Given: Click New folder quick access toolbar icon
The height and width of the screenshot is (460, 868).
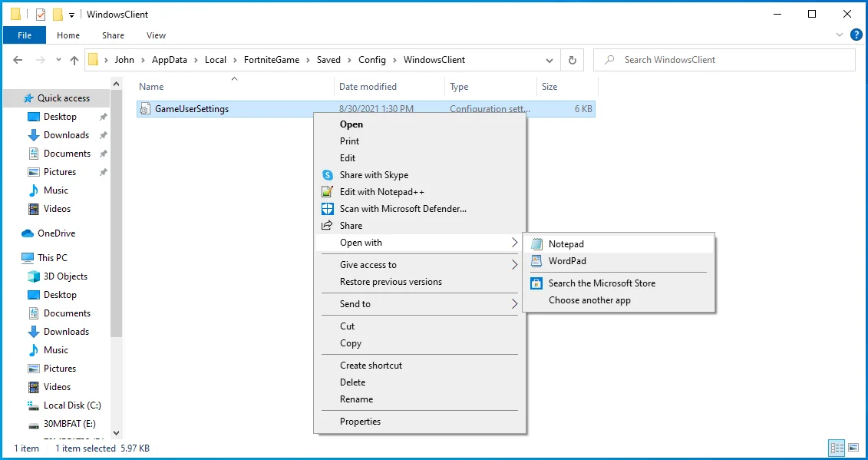Looking at the screenshot, I should click(x=58, y=15).
